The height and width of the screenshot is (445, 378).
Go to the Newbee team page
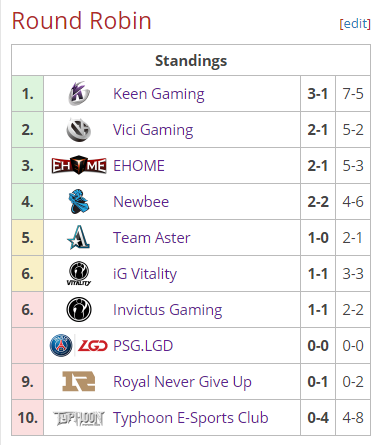pyautogui.click(x=141, y=202)
